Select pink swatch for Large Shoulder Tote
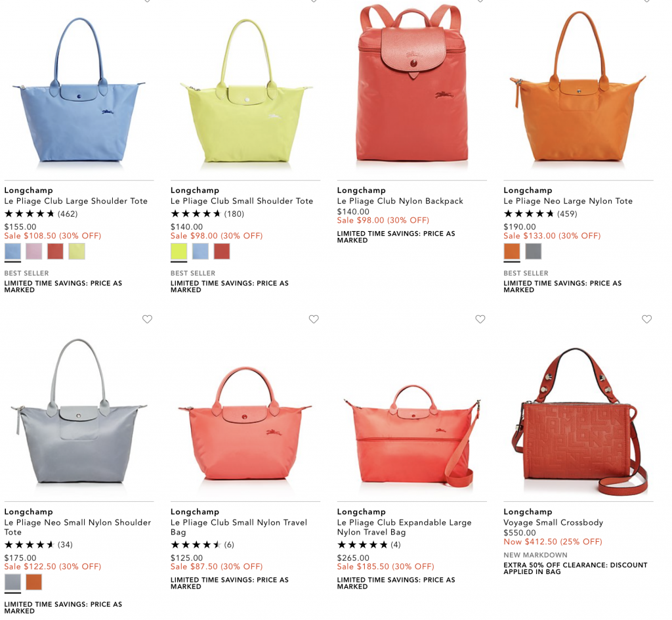This screenshot has height=620, width=672. [x=34, y=252]
